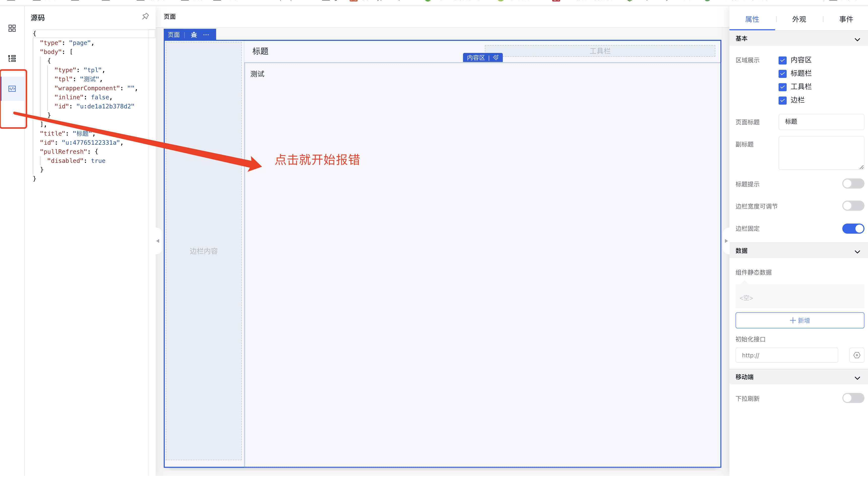Switch to the 外观 tab

pyautogui.click(x=799, y=19)
